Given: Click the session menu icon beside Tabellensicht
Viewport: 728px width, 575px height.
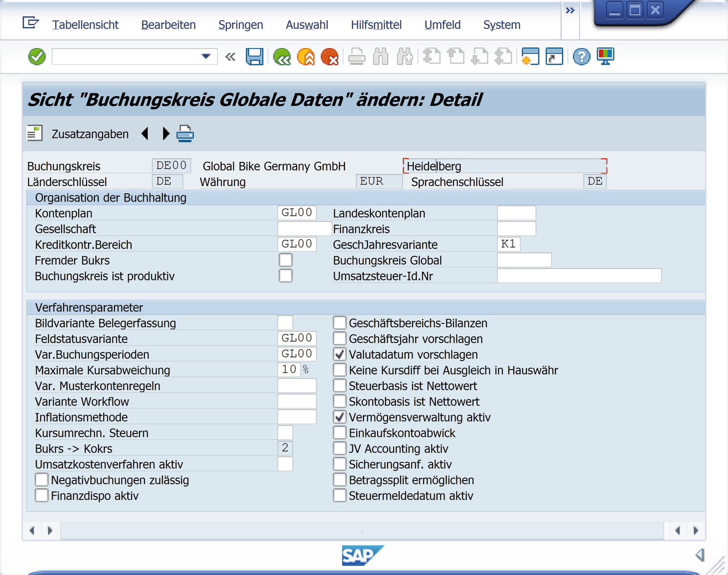Looking at the screenshot, I should (30, 23).
